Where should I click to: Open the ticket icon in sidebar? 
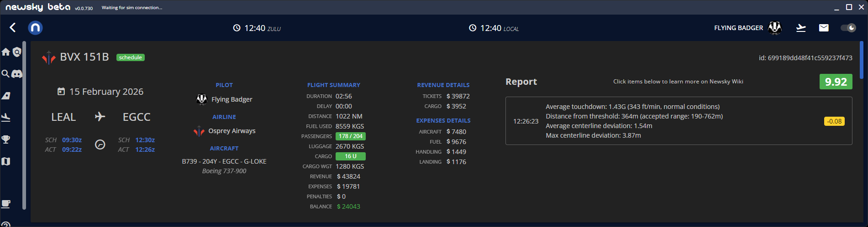point(6,96)
